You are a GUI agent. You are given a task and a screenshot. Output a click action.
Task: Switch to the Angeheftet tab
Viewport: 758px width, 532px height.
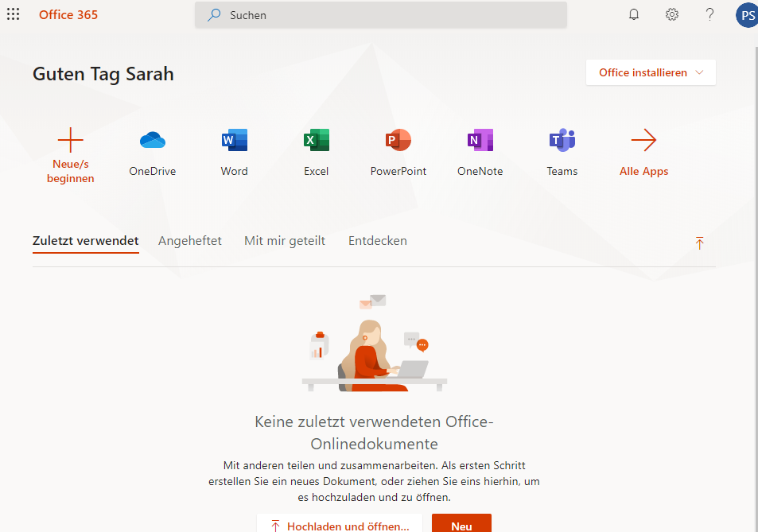click(190, 241)
